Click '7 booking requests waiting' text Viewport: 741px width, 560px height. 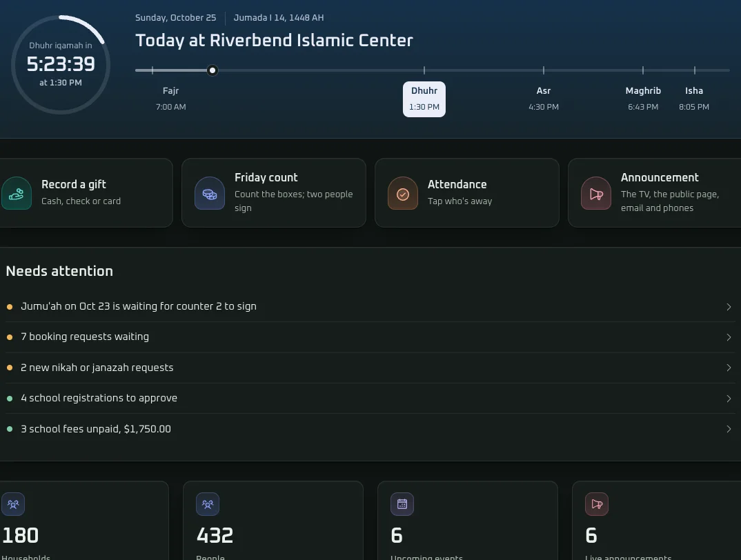click(x=85, y=337)
